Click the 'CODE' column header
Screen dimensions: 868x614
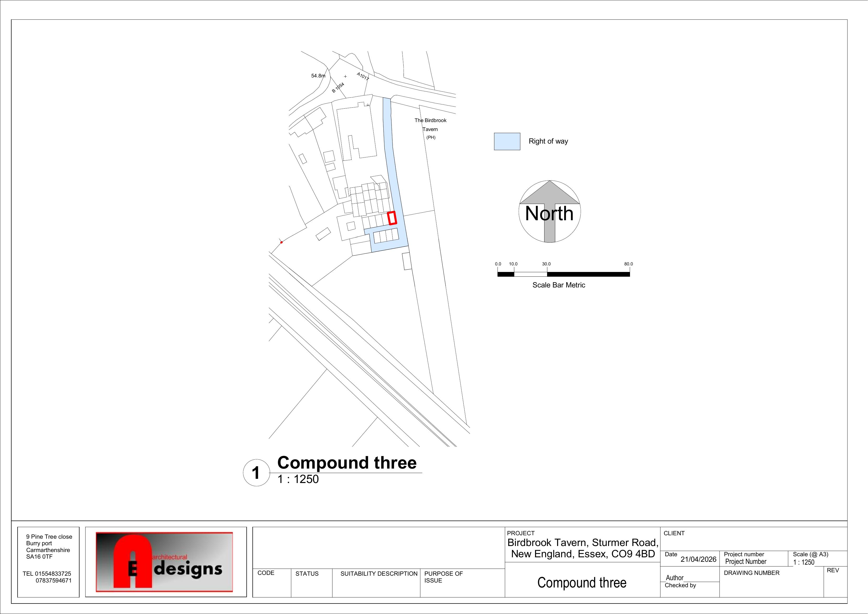(266, 573)
